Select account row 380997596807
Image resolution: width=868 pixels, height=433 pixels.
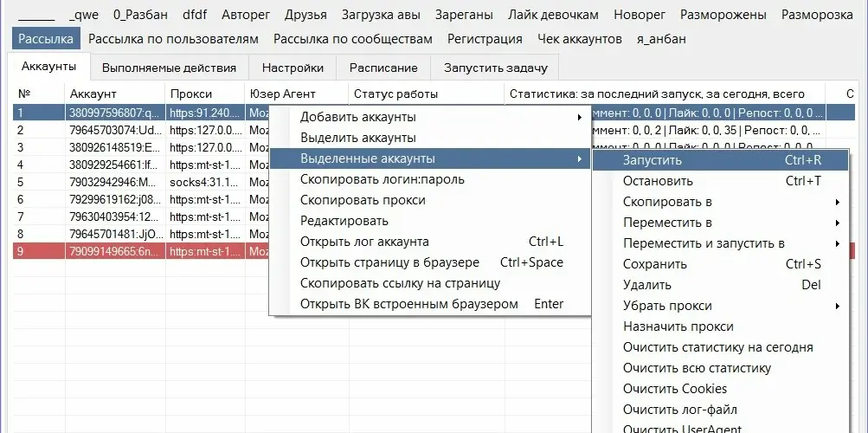(x=115, y=113)
